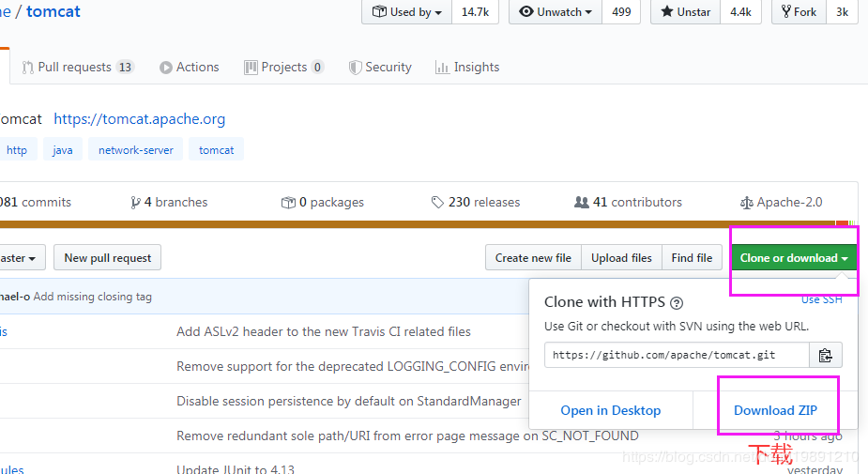Screen dimensions: 868x474
Task: Click Download ZIP
Action: click(x=775, y=410)
